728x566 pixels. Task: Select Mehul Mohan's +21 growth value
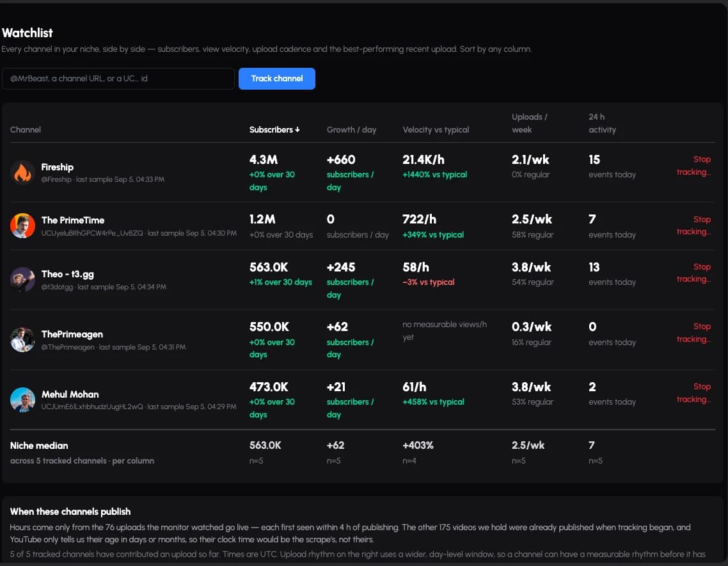click(336, 387)
